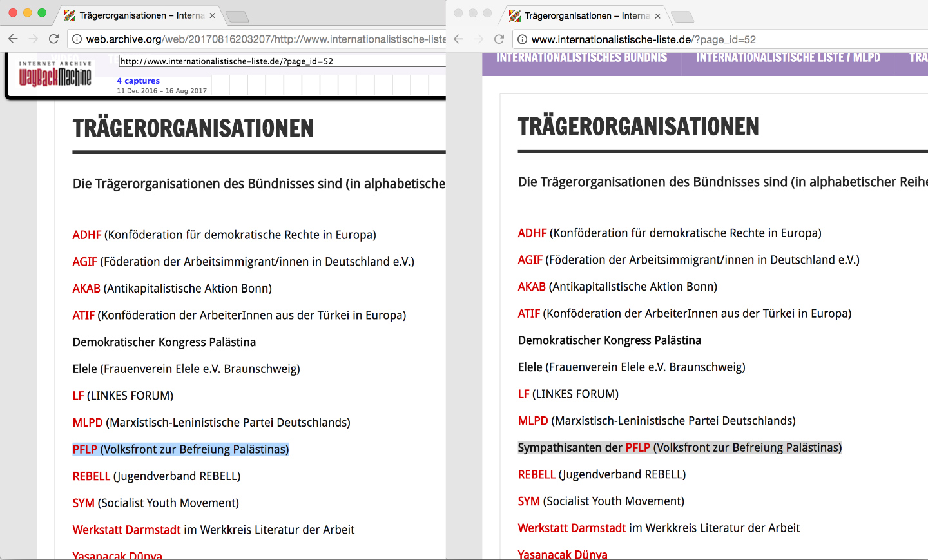Open ADHF link in right window

point(532,233)
